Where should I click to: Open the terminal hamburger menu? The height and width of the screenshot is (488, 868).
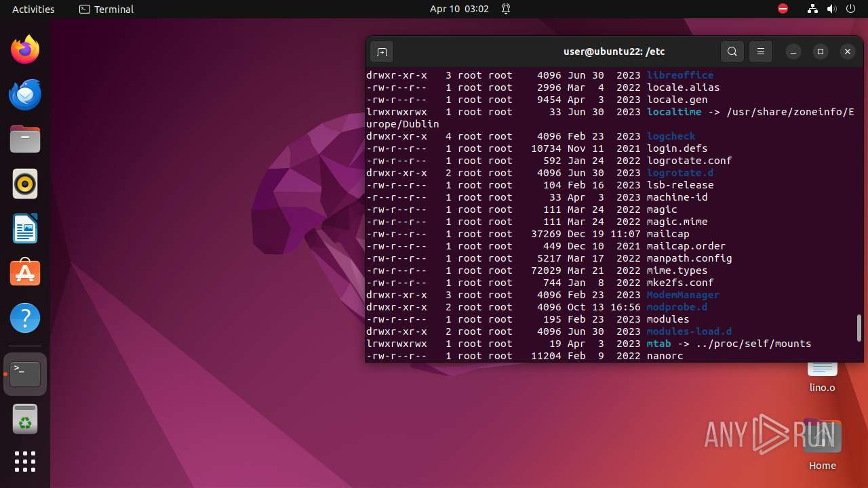pos(761,52)
